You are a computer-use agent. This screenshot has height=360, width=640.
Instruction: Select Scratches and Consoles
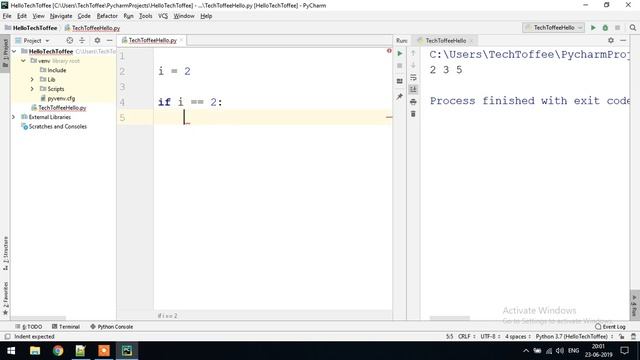coord(54,127)
